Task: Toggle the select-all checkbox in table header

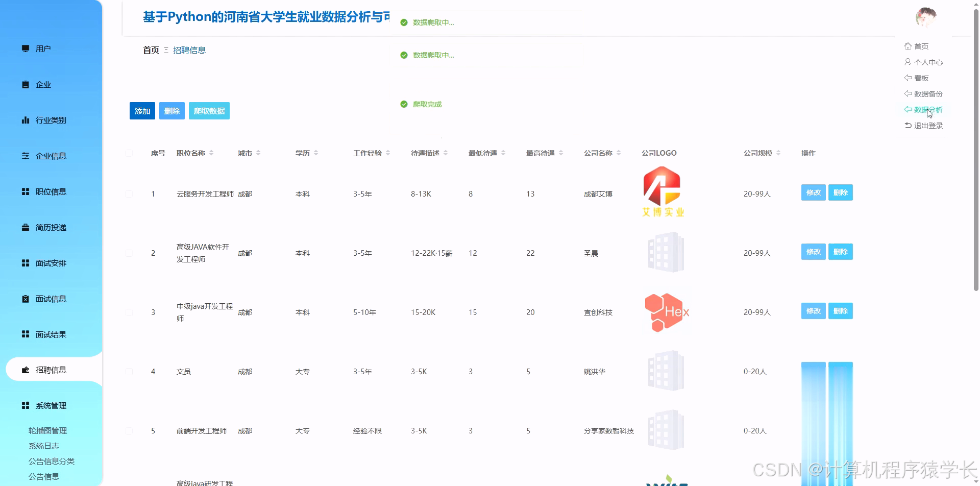Action: [129, 153]
